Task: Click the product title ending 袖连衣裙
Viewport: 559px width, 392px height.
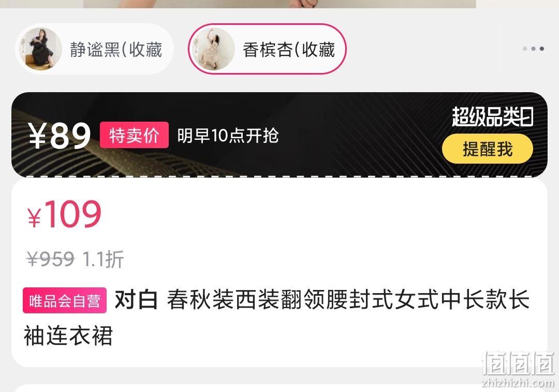Action: pyautogui.click(x=277, y=317)
